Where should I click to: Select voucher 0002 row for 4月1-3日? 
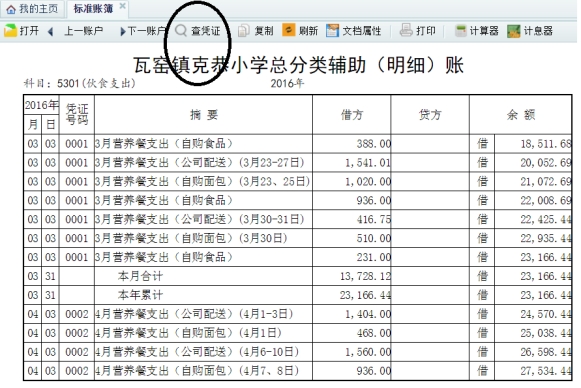point(298,314)
